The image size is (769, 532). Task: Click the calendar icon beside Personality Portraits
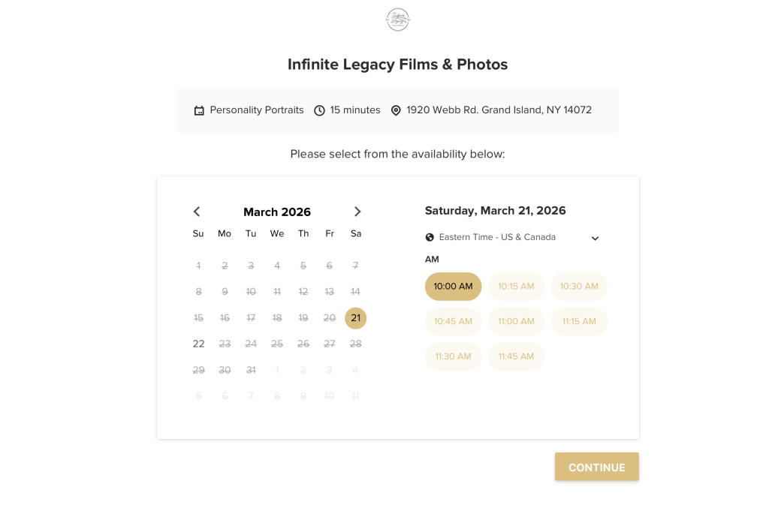199,110
